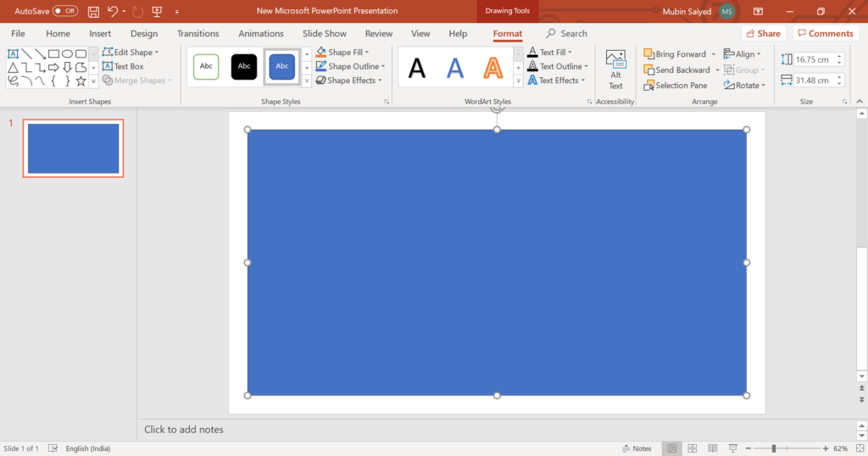This screenshot has width=868, height=456.
Task: Toggle the AutoSave switch
Action: coord(65,11)
